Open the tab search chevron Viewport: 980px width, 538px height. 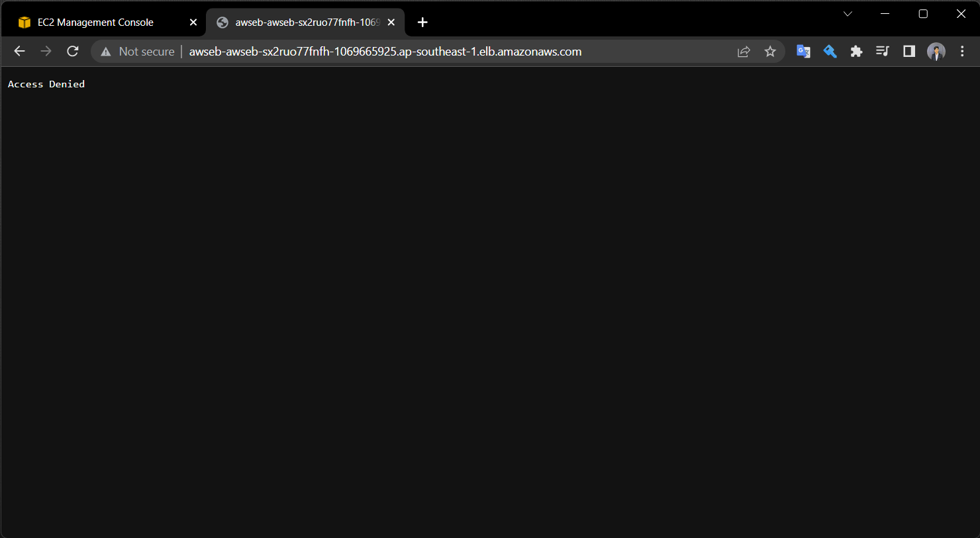tap(848, 13)
